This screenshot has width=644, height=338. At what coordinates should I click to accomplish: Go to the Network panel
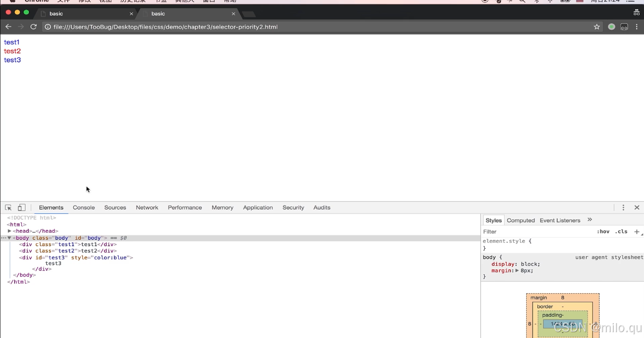[147, 208]
